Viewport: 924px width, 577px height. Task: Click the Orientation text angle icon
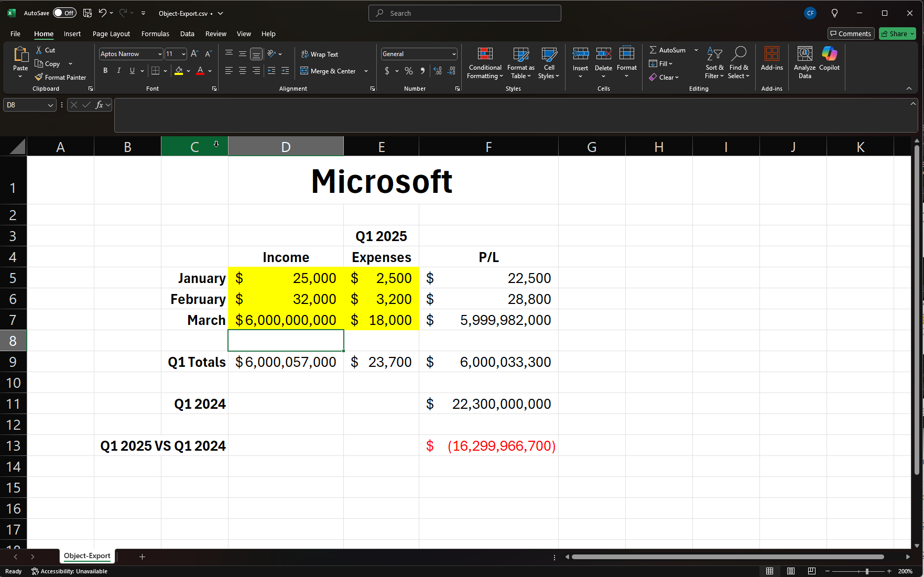(x=271, y=53)
